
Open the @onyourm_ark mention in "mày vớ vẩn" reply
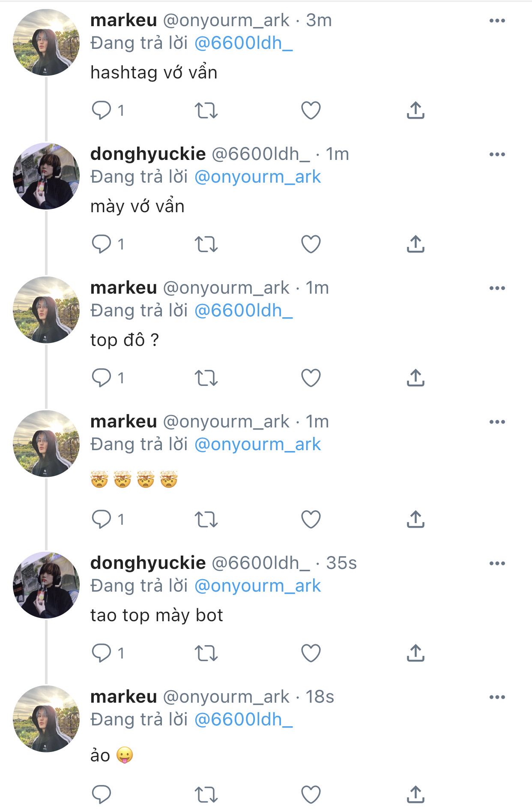click(257, 177)
